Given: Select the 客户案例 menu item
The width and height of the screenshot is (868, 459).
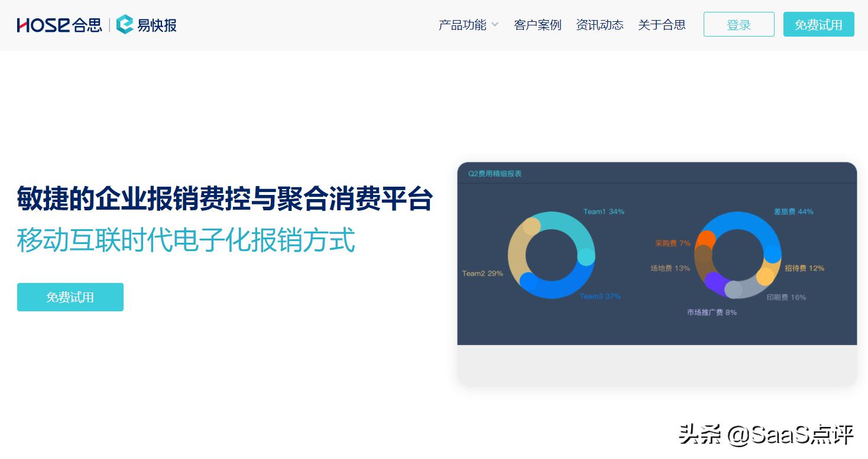Looking at the screenshot, I should [x=537, y=25].
